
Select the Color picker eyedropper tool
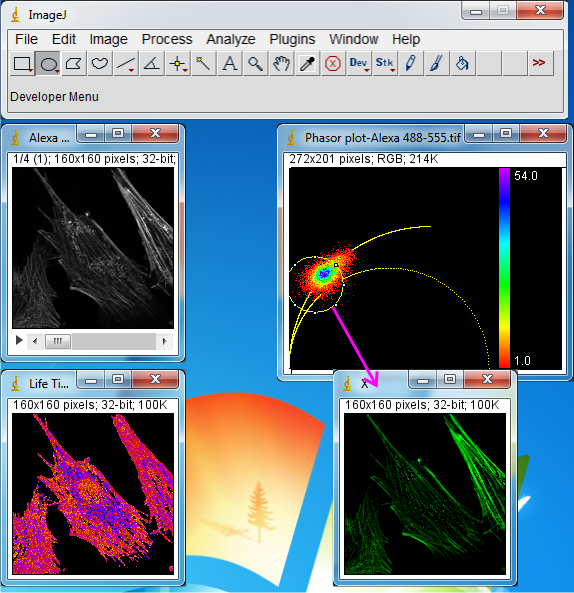point(307,64)
